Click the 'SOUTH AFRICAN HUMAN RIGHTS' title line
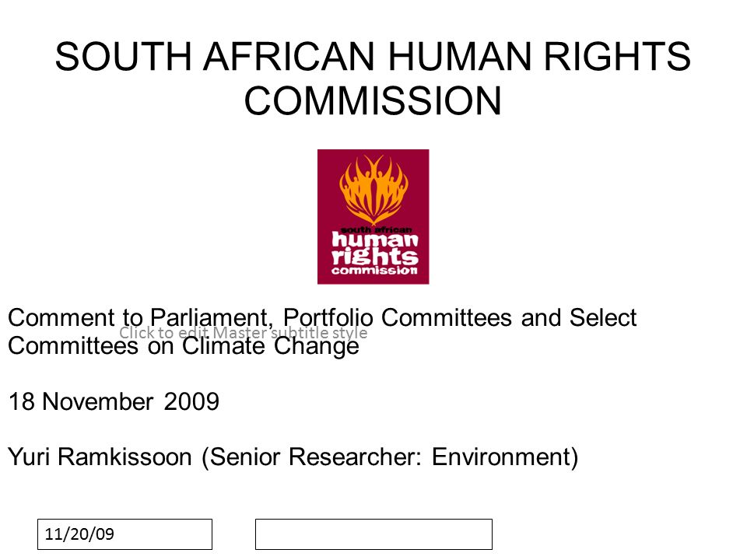Screen dimensions: 747x560 373,57
